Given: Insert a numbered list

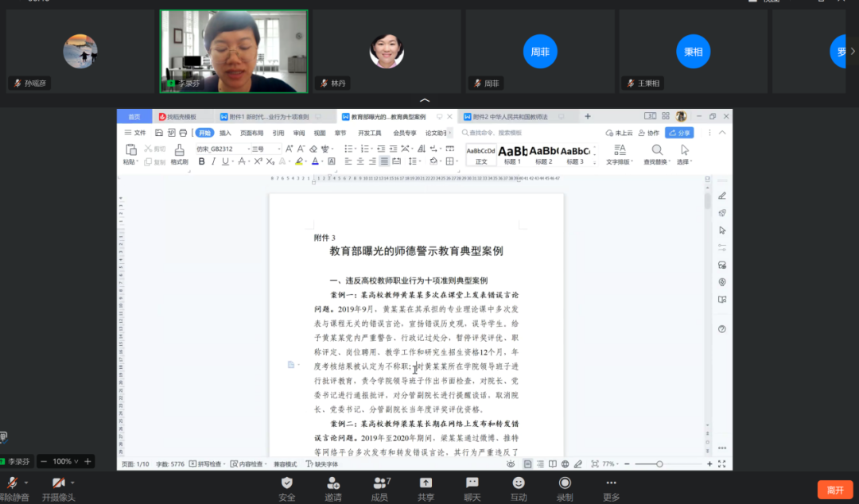Looking at the screenshot, I should pyautogui.click(x=364, y=149).
